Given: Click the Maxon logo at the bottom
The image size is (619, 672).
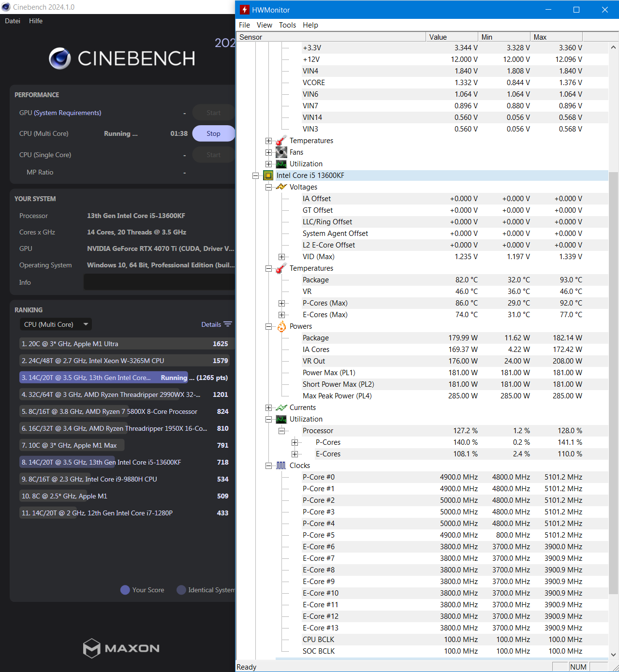Looking at the screenshot, I should [x=121, y=648].
